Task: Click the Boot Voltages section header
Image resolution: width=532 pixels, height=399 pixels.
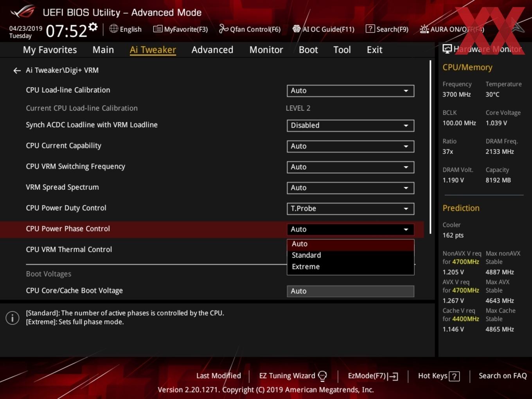Action: (49, 274)
